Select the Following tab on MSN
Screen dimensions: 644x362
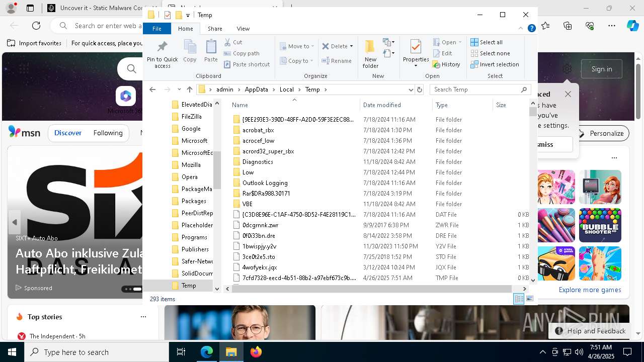click(x=108, y=133)
